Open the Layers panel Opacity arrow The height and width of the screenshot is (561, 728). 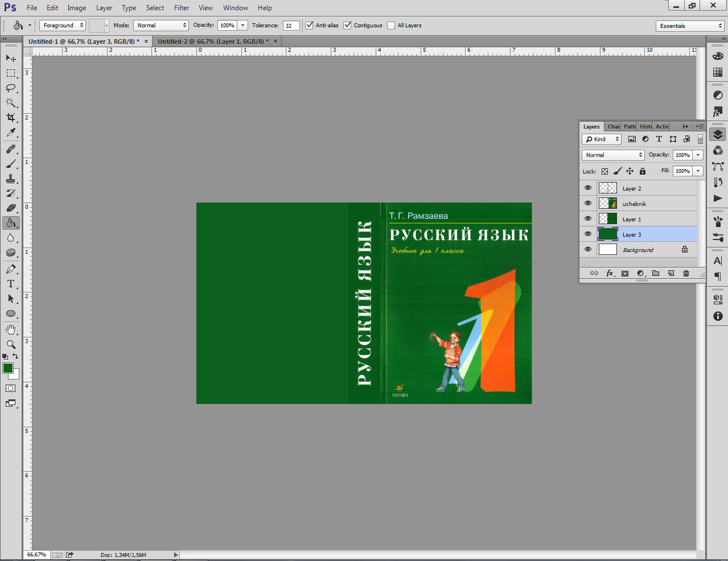point(698,155)
